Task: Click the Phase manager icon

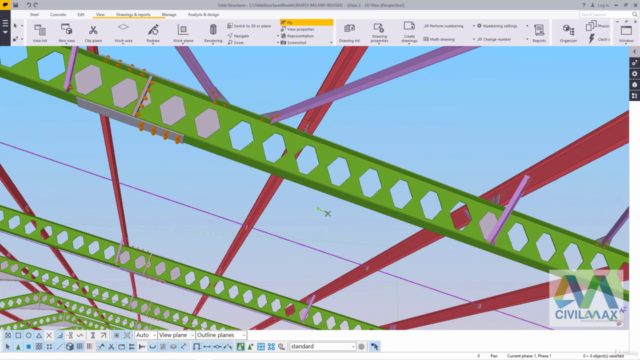Action: [x=591, y=26]
